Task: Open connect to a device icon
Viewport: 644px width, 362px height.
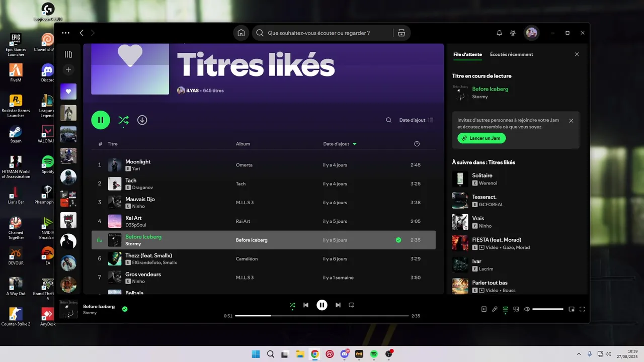Action: tap(516, 309)
